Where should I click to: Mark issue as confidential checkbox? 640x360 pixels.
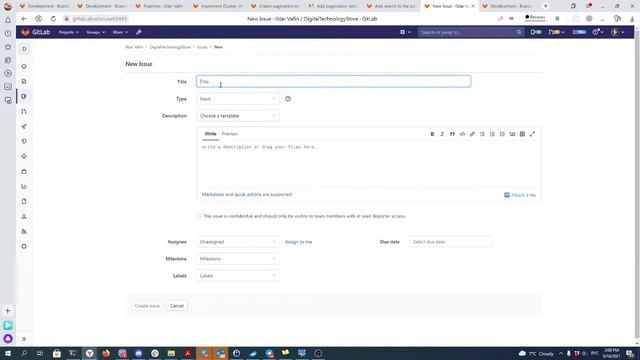point(199,216)
